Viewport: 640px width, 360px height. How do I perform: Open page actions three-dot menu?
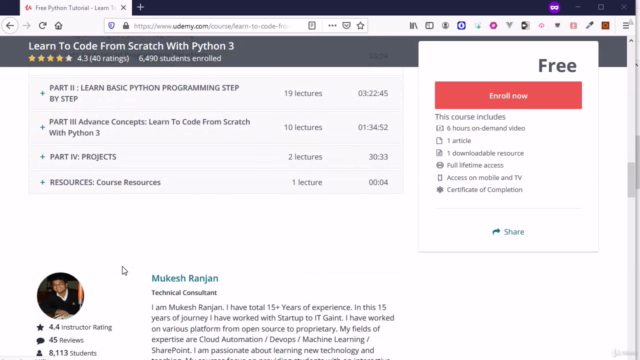click(332, 26)
